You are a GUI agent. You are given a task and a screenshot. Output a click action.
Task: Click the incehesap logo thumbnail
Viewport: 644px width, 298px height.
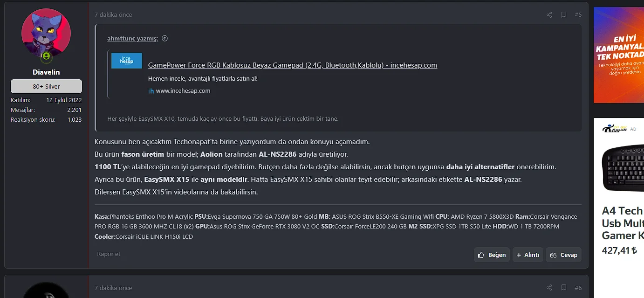127,61
